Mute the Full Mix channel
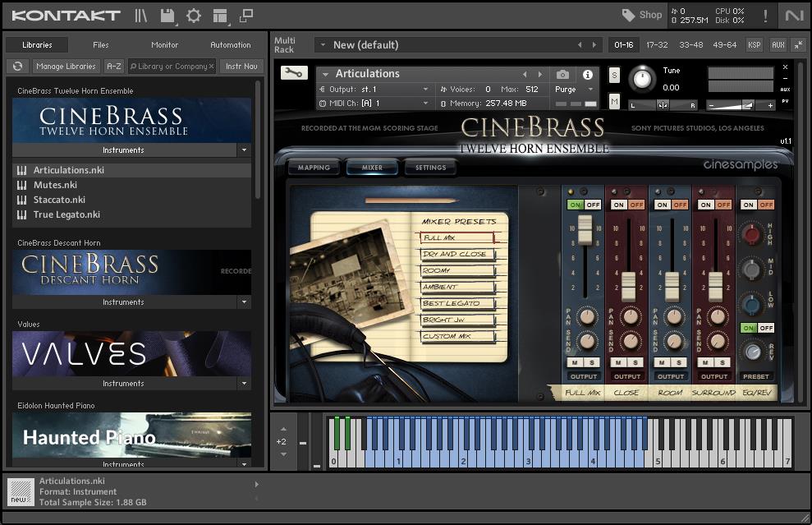 (576, 362)
